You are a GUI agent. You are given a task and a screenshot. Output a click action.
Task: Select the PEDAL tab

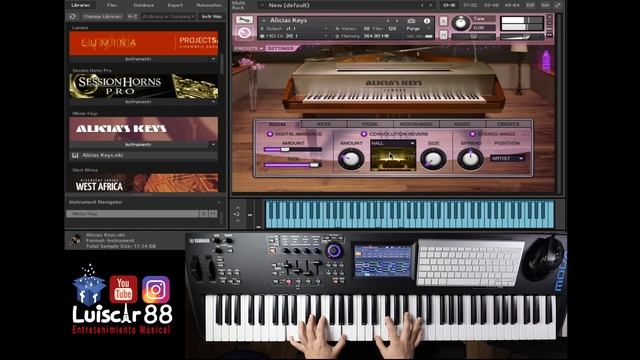(370, 124)
